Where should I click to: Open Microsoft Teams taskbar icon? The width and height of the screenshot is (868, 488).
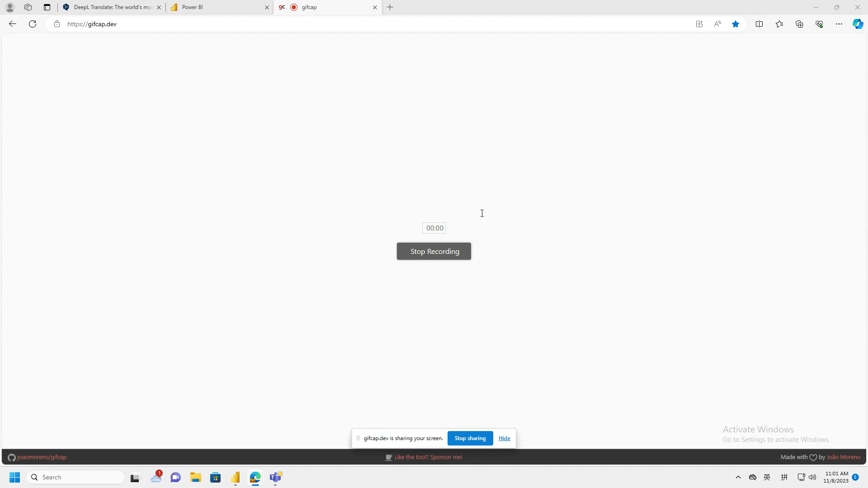pos(275,478)
